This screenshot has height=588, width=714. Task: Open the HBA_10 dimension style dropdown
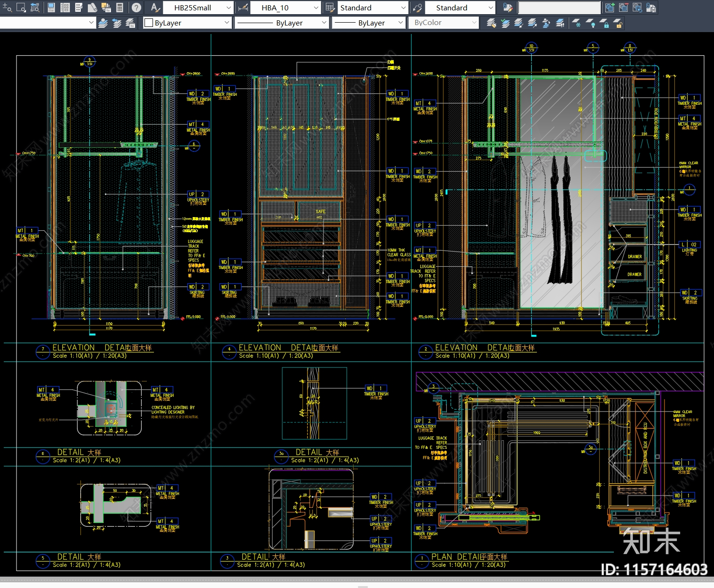coord(316,8)
